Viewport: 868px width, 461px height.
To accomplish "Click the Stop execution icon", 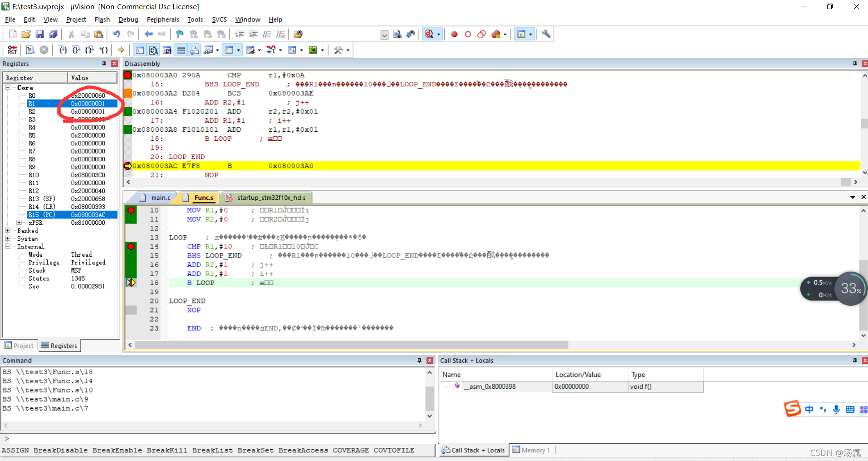I will pyautogui.click(x=44, y=50).
